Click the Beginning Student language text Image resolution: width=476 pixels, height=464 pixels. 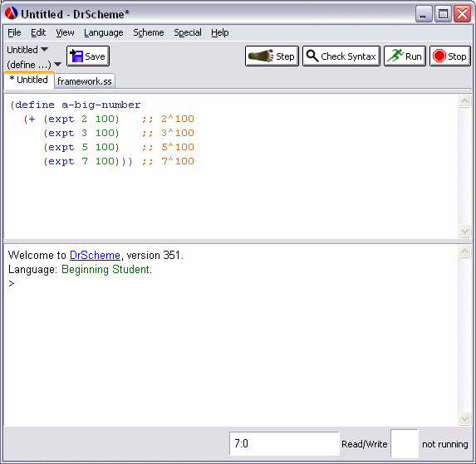[106, 269]
